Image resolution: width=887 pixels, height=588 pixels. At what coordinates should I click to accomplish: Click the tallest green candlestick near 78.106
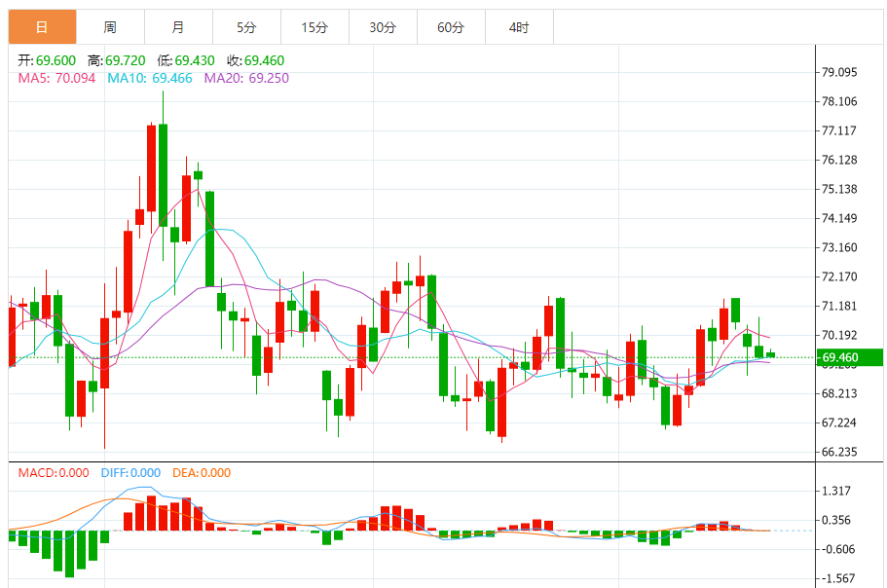(163, 175)
